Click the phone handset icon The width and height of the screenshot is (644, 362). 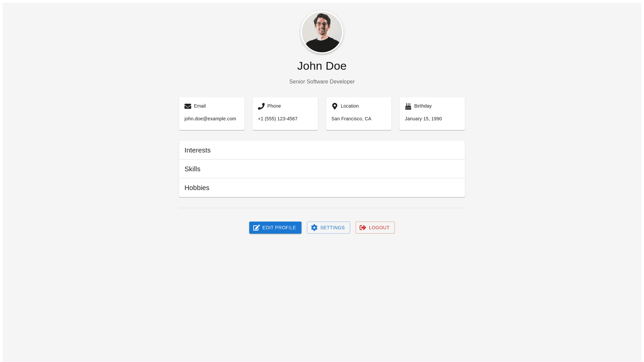(261, 106)
